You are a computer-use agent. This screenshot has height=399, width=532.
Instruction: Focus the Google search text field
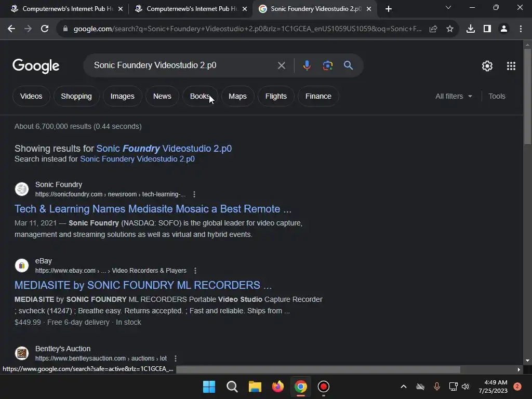click(x=183, y=65)
